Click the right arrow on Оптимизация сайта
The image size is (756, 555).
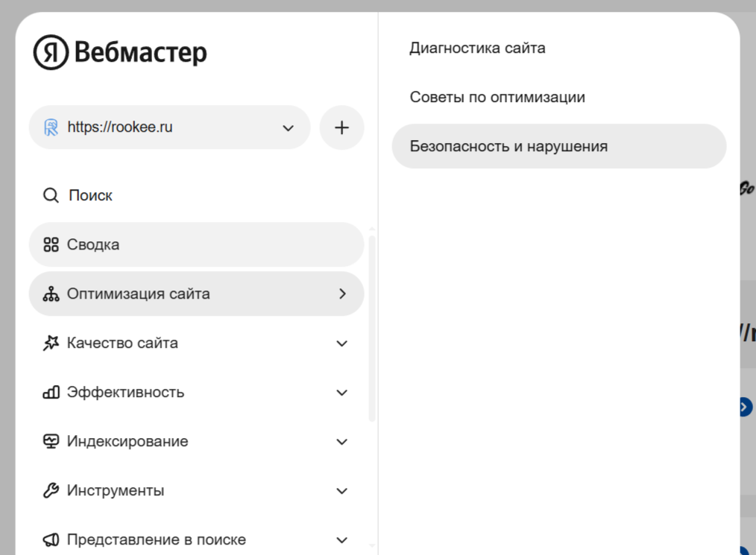(x=342, y=294)
